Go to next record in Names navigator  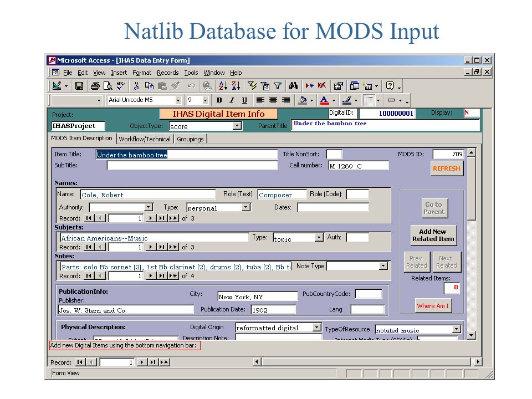150,218
